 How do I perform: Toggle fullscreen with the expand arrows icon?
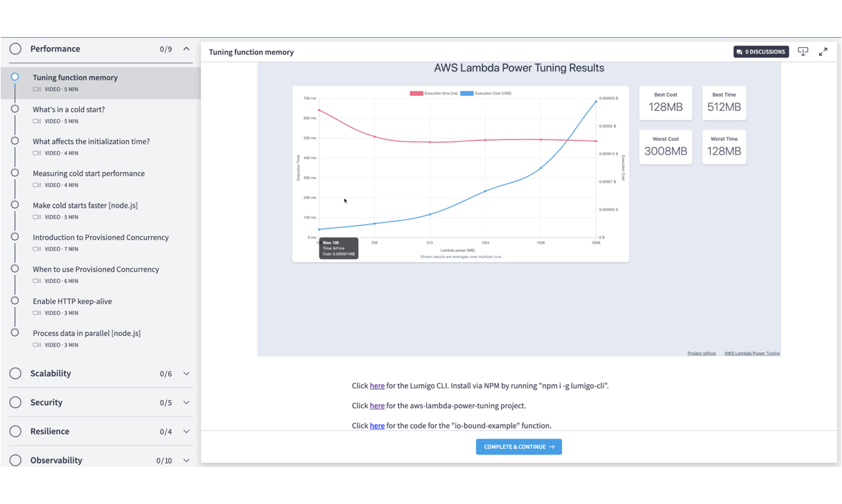pos(823,52)
